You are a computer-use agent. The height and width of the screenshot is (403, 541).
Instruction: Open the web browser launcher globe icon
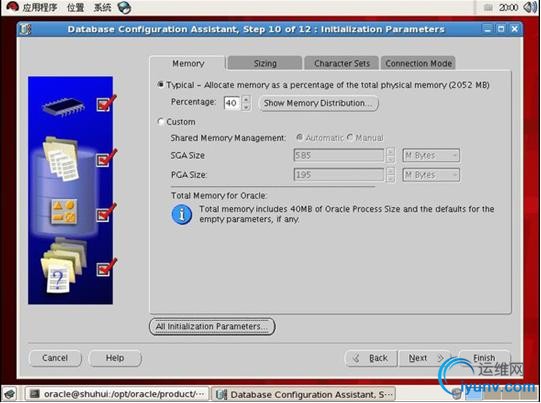124,7
